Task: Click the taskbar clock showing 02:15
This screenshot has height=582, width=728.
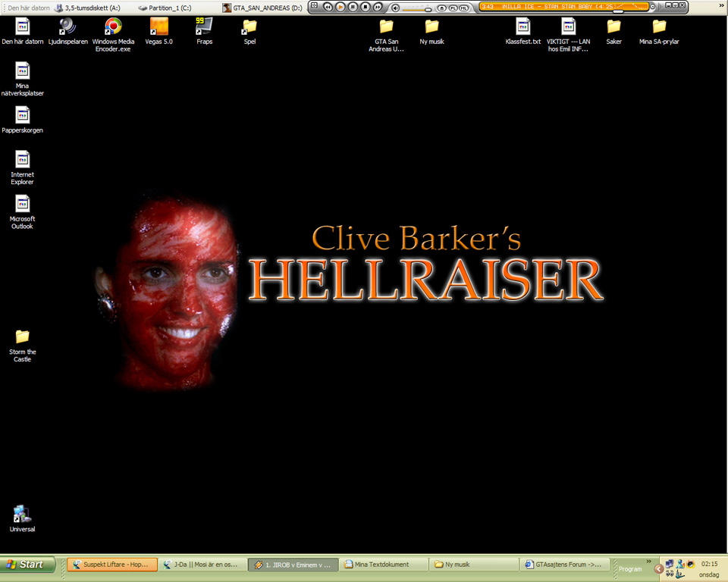Action: [x=710, y=564]
